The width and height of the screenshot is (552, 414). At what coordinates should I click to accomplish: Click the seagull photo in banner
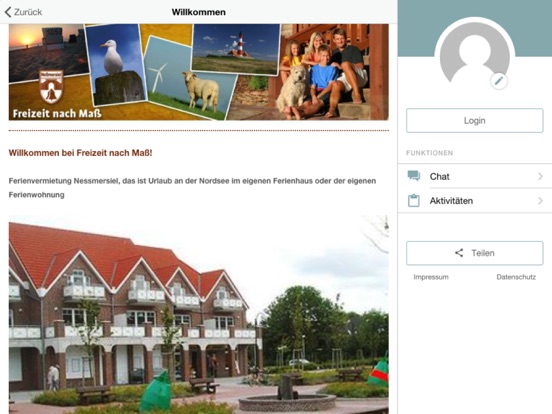click(114, 64)
